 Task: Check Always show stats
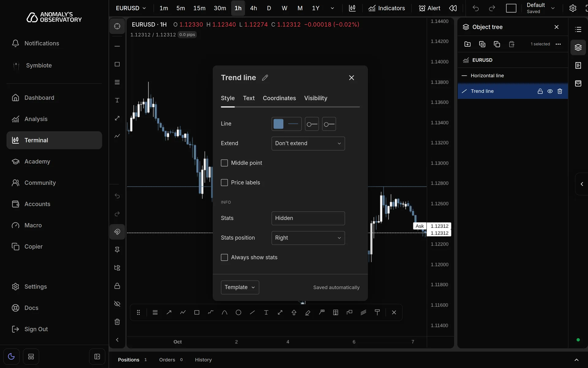[224, 257]
